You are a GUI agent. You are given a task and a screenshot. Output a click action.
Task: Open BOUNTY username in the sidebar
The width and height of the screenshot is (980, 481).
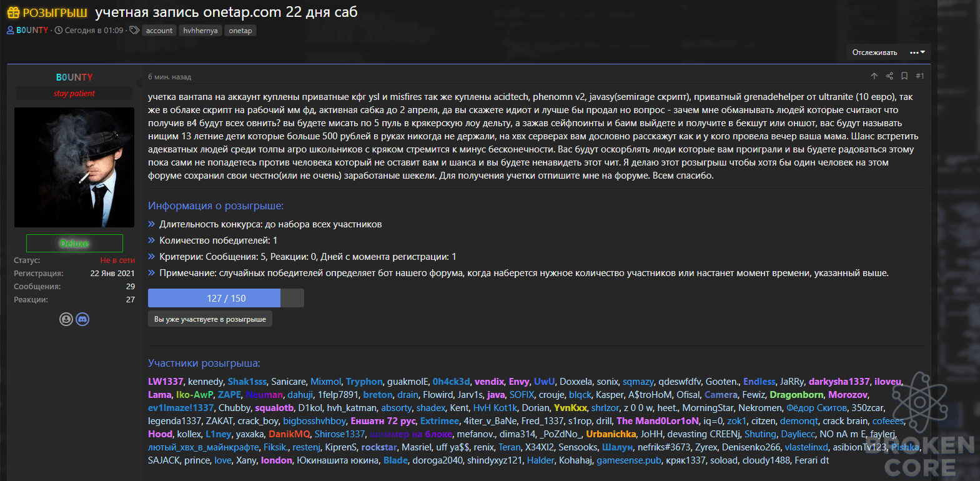coord(74,77)
